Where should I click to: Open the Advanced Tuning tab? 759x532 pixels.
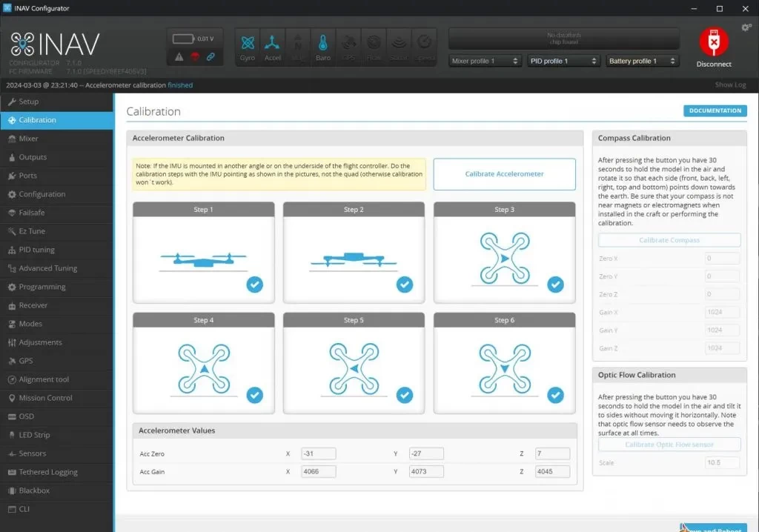point(56,268)
